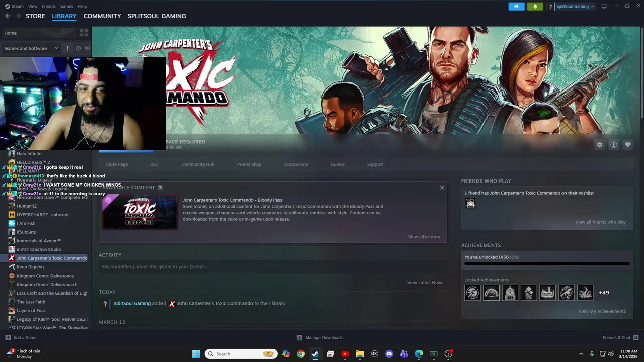Open the Windows Start button
This screenshot has width=644, height=362.
(196, 354)
